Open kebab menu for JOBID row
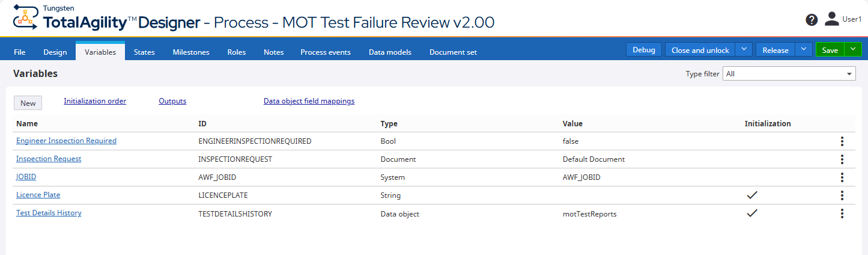 tap(842, 177)
